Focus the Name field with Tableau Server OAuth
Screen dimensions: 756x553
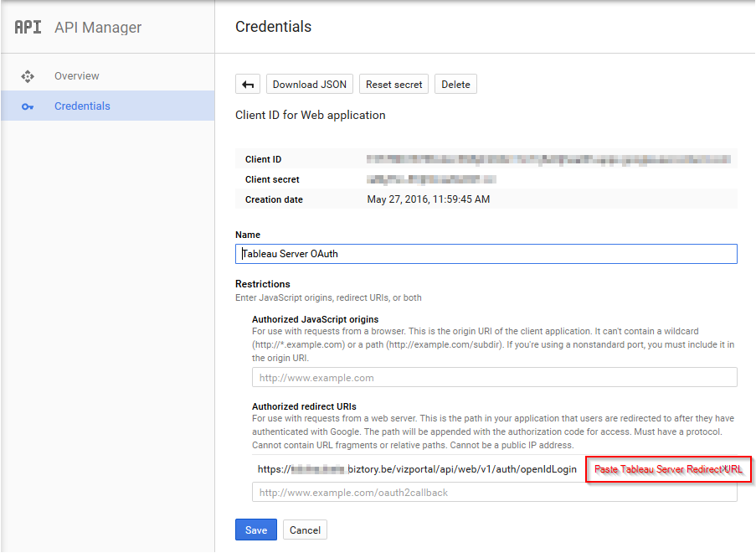coord(486,254)
